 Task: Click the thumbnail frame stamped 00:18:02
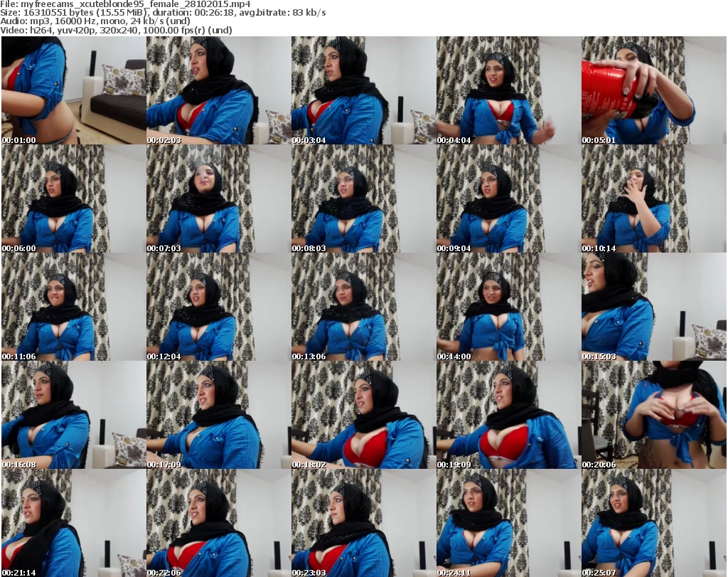[x=363, y=415]
